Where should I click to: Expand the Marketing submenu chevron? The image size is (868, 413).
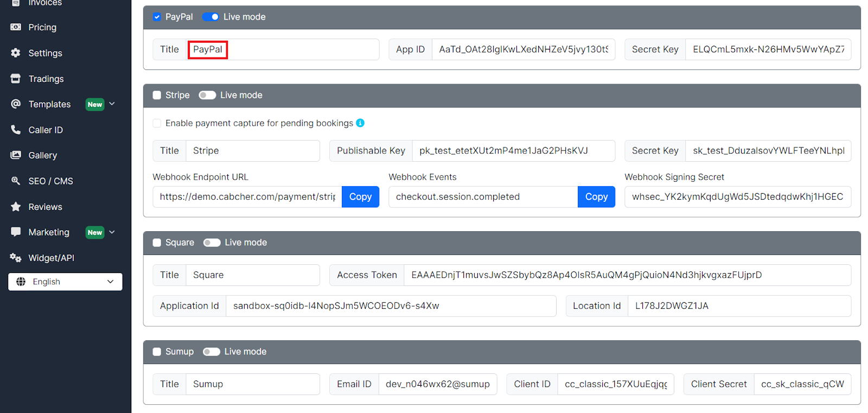[x=112, y=232]
